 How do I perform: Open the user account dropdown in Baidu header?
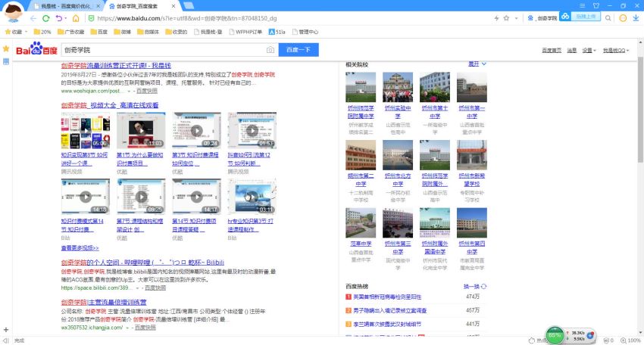pyautogui.click(x=616, y=51)
